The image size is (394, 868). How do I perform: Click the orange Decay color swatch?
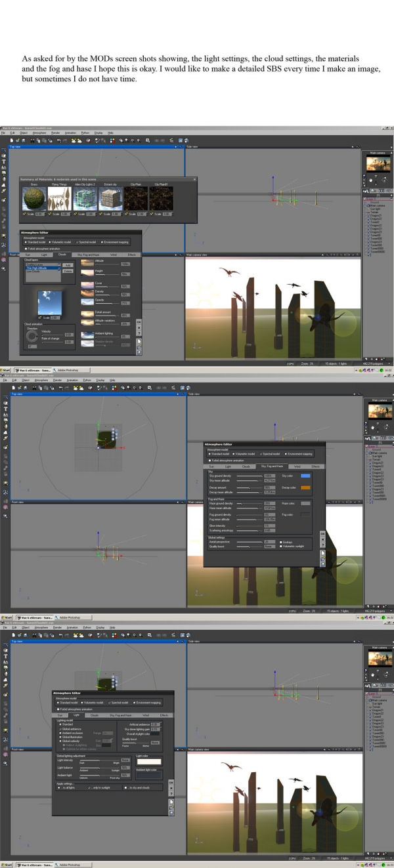coord(305,487)
